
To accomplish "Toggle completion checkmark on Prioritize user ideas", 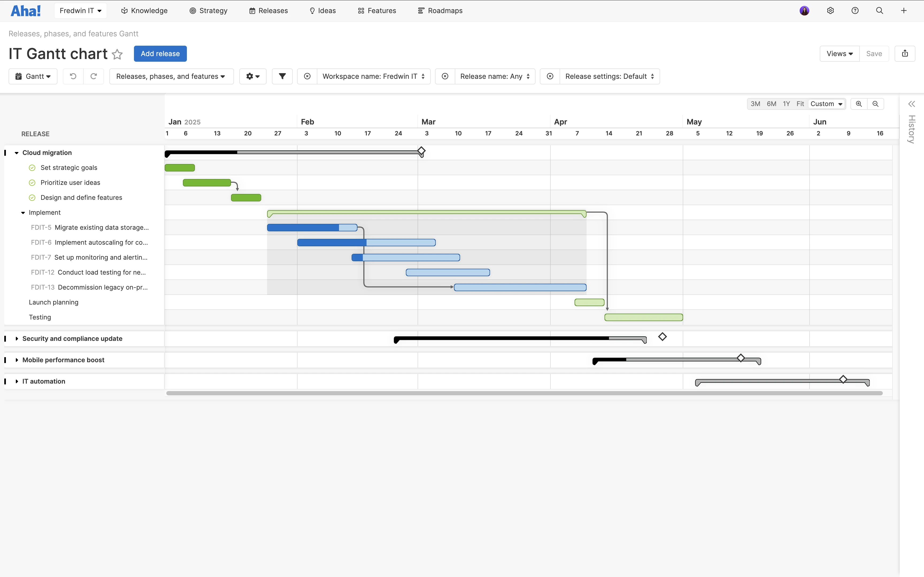I will pos(32,182).
